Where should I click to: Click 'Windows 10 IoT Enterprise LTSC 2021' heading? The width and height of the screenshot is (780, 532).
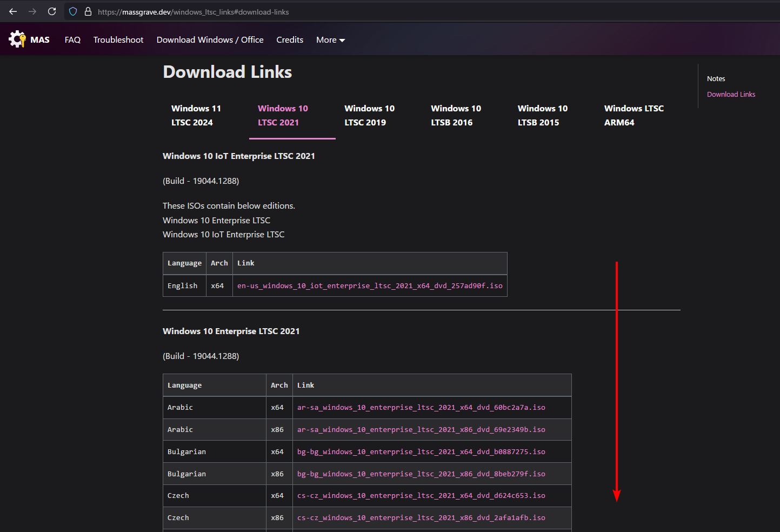pyautogui.click(x=238, y=156)
